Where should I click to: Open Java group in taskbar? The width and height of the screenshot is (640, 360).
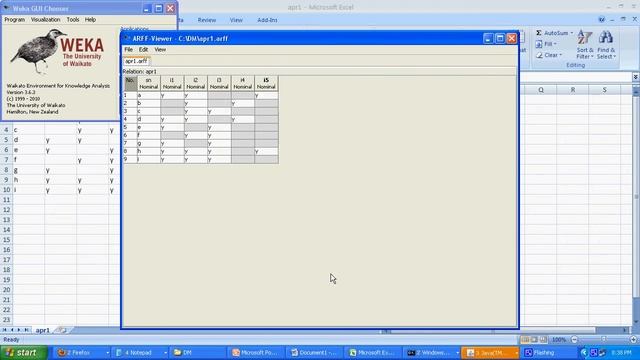click(490, 353)
